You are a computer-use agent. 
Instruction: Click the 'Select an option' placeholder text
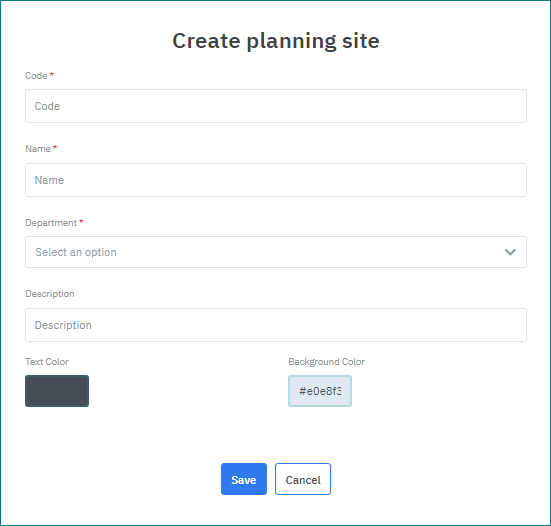tap(76, 252)
